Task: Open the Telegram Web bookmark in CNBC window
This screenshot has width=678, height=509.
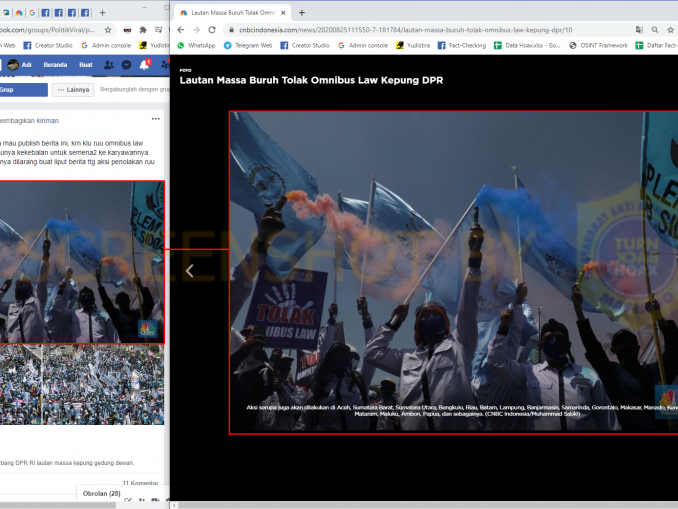Action: pos(248,45)
